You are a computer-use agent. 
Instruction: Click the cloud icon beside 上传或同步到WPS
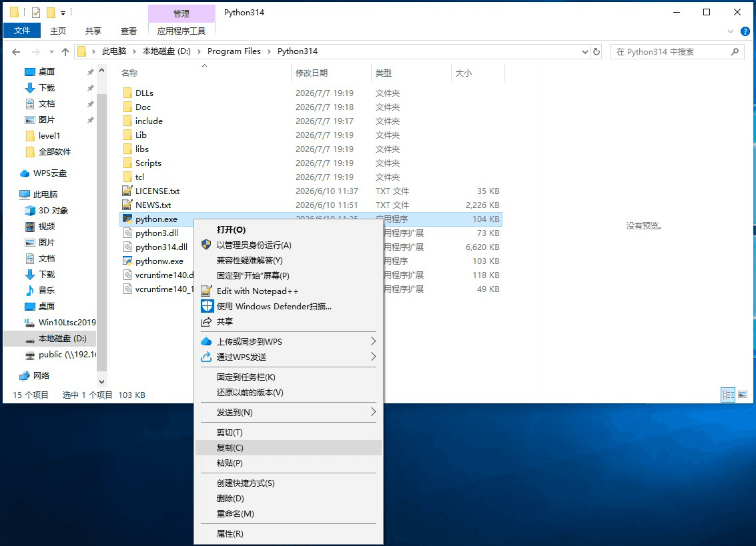coord(206,342)
